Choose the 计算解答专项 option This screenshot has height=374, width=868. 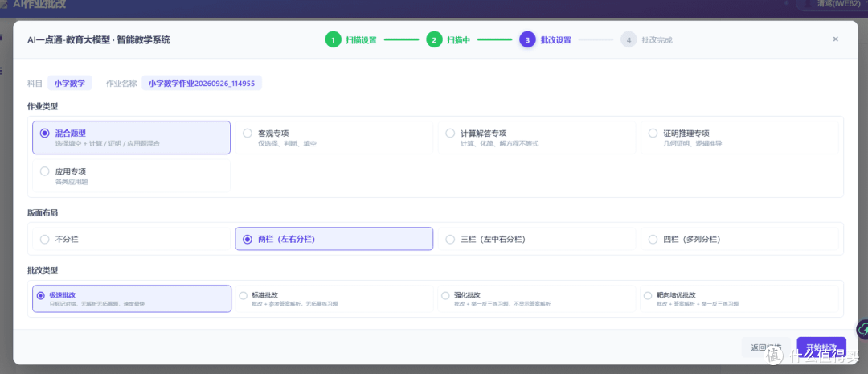coord(536,138)
